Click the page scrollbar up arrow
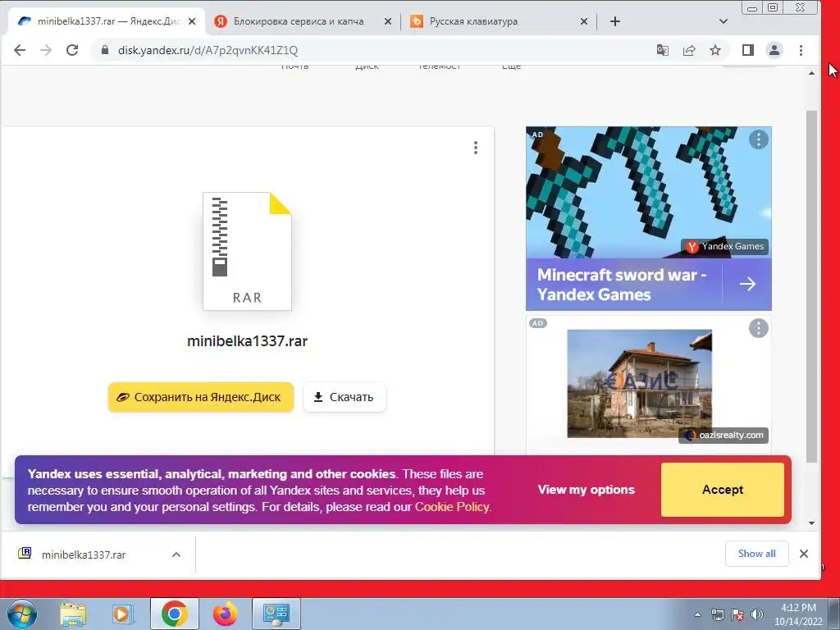This screenshot has width=840, height=630. [811, 73]
